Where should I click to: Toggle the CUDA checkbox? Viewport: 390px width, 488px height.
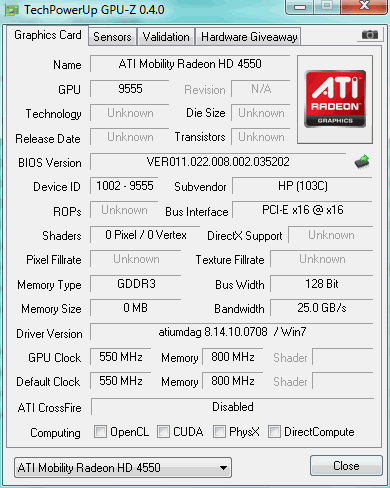click(163, 431)
